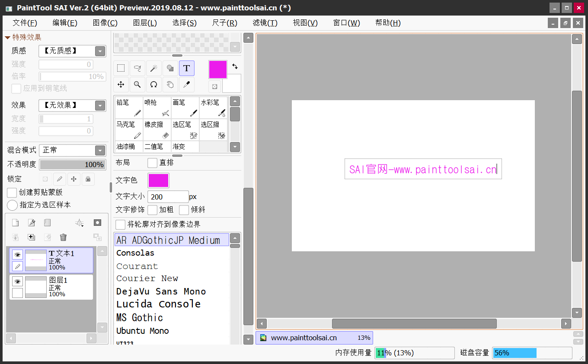Select Lucida Console font
Image resolution: width=588 pixels, height=364 pixels.
[158, 304]
